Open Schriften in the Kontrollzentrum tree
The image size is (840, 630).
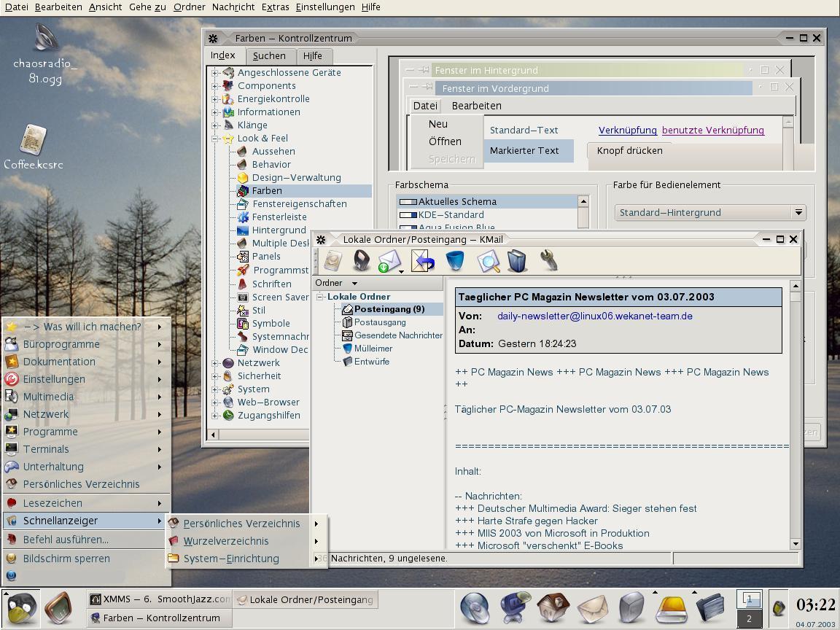[271, 284]
